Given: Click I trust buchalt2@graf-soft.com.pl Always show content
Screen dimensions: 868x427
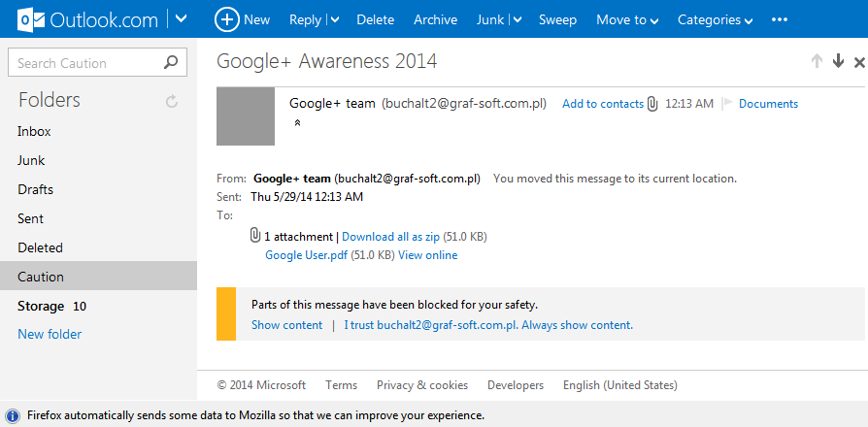Looking at the screenshot, I should [488, 325].
